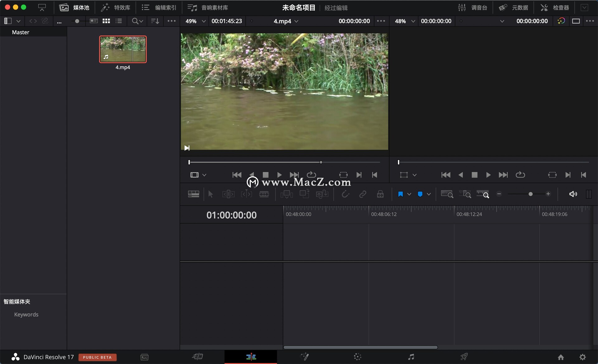Image resolution: width=598 pixels, height=364 pixels.
Task: Select the arrow selection tool
Action: (x=211, y=194)
